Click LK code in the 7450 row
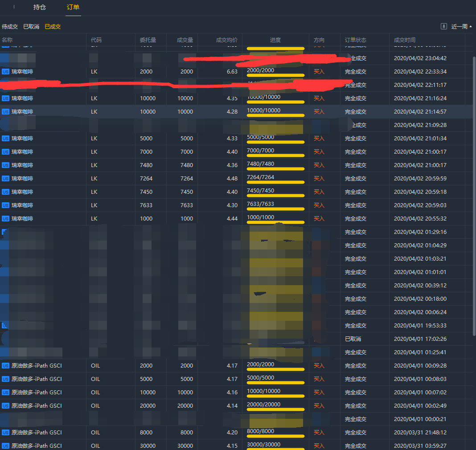This screenshot has width=476, height=450. pyautogui.click(x=94, y=192)
